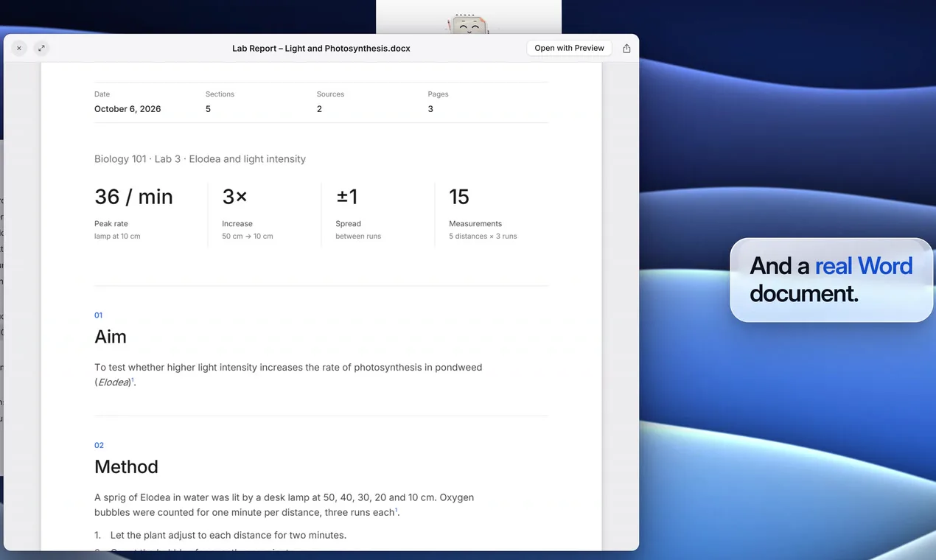This screenshot has width=936, height=560.
Task: Click the Sections label
Action: click(220, 94)
